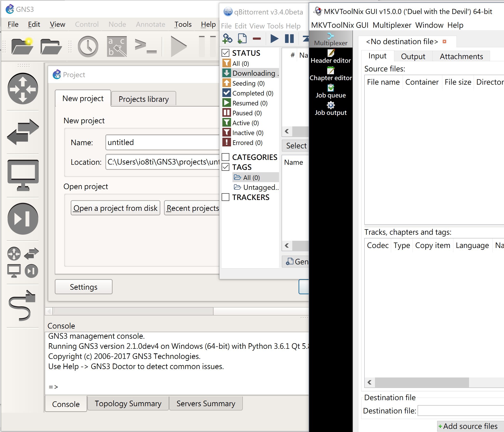
Task: Browse all devices icon in GNS3 sidebar
Action: pos(23,262)
